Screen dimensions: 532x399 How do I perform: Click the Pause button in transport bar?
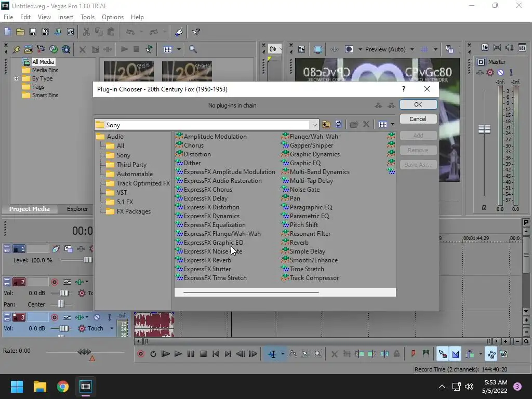point(191,354)
